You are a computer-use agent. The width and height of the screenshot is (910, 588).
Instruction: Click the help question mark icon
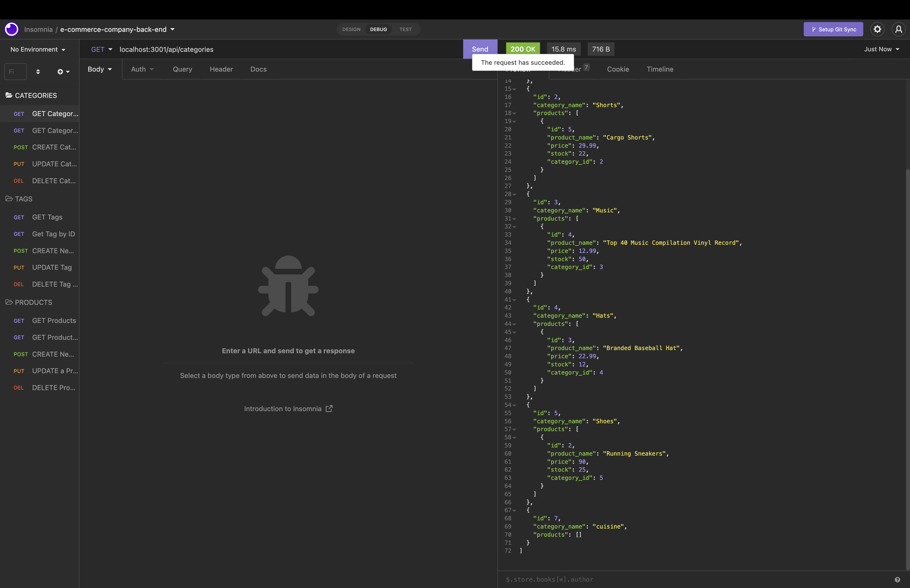897,579
